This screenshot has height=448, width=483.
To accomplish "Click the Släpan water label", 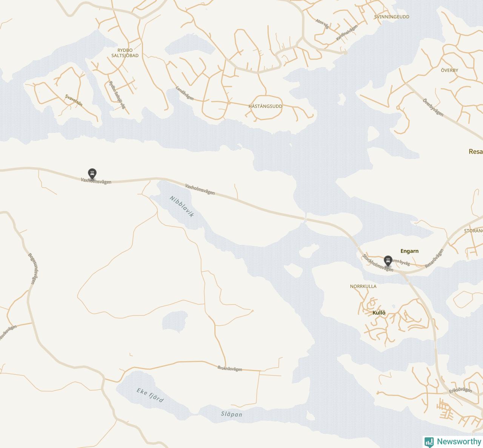I will pyautogui.click(x=231, y=414).
